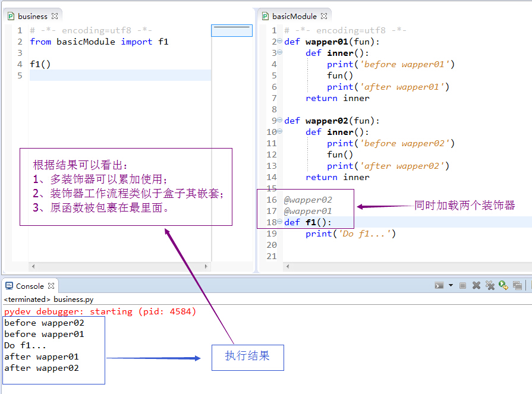Click the 'before wapper01' string literal
532x394 pixels.
pos(405,64)
